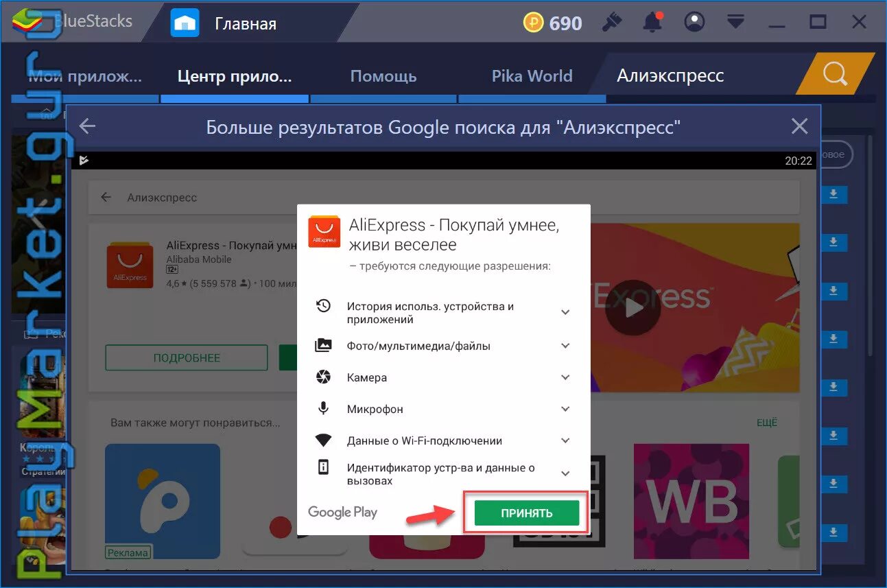The height and width of the screenshot is (588, 887).
Task: Click the play-store icon in emulator status bar
Action: pos(84,161)
